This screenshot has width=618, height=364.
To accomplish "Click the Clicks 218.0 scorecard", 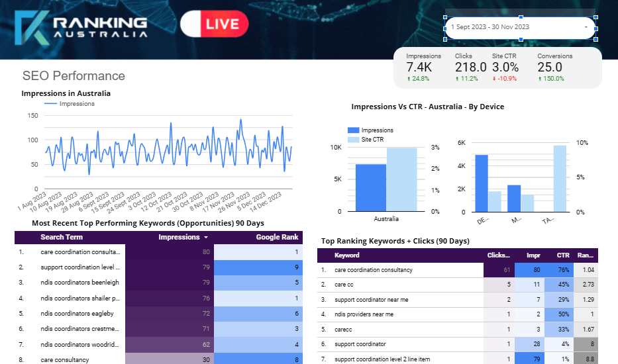I will point(470,67).
